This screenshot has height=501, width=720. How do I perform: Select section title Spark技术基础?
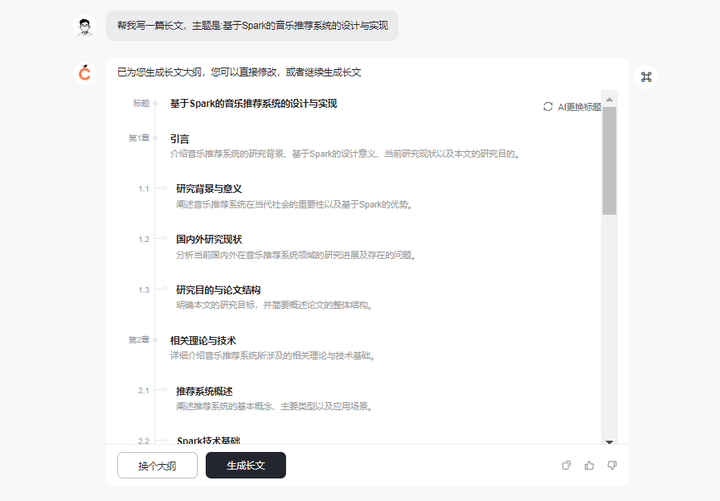(208, 440)
